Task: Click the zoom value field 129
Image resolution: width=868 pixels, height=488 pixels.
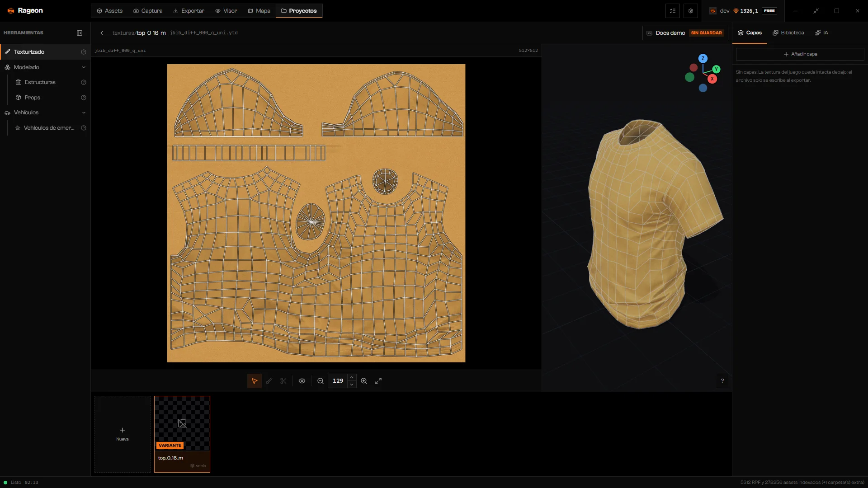Action: pos(338,381)
